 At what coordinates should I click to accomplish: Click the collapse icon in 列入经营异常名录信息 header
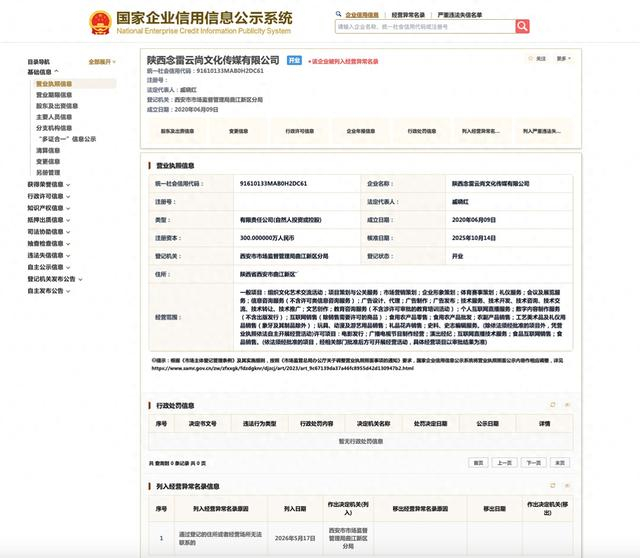coord(567,485)
